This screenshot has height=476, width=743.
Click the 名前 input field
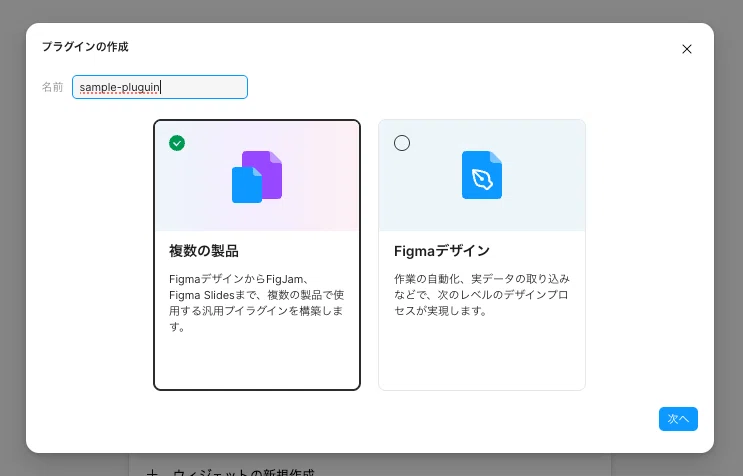(160, 87)
